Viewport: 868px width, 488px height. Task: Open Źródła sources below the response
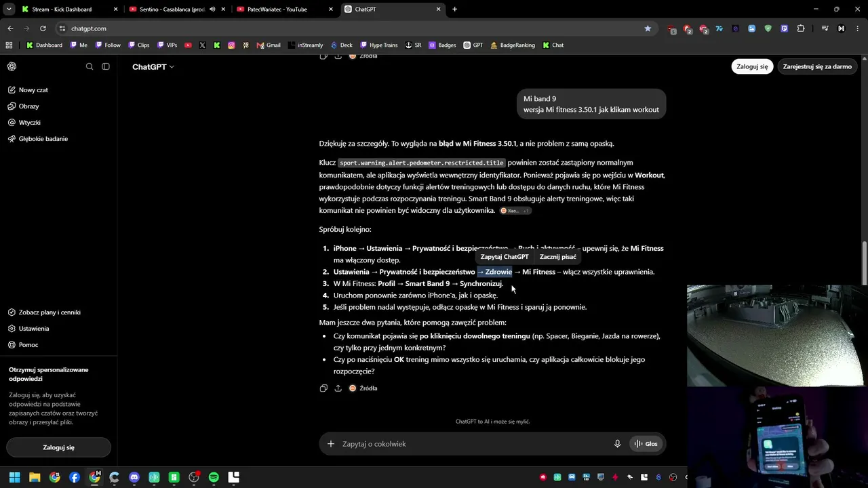363,388
